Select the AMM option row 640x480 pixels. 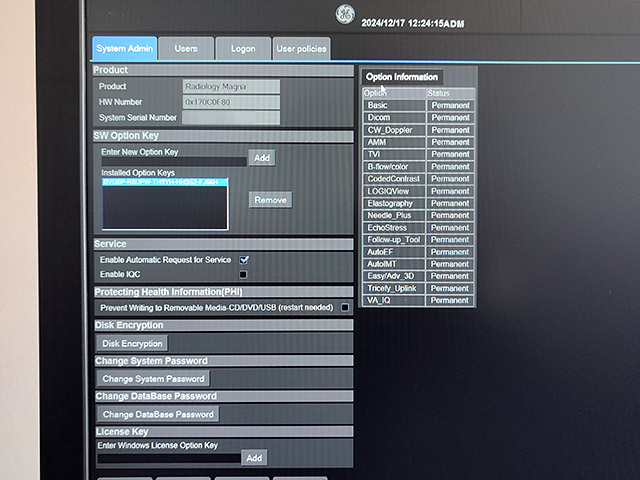pyautogui.click(x=418, y=142)
